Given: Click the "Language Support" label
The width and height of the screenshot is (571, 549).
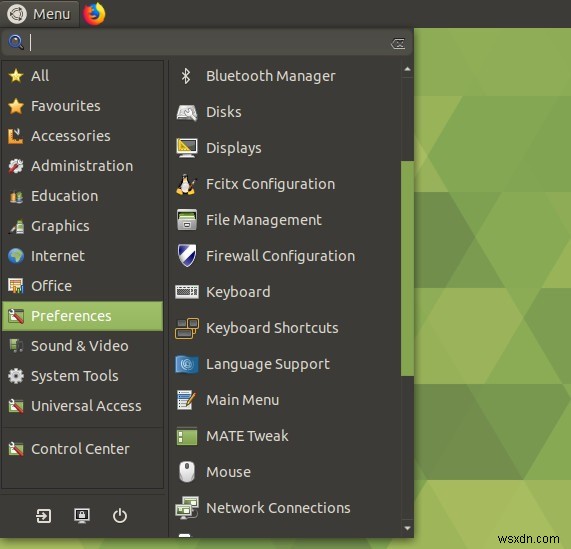Looking at the screenshot, I should (268, 364).
